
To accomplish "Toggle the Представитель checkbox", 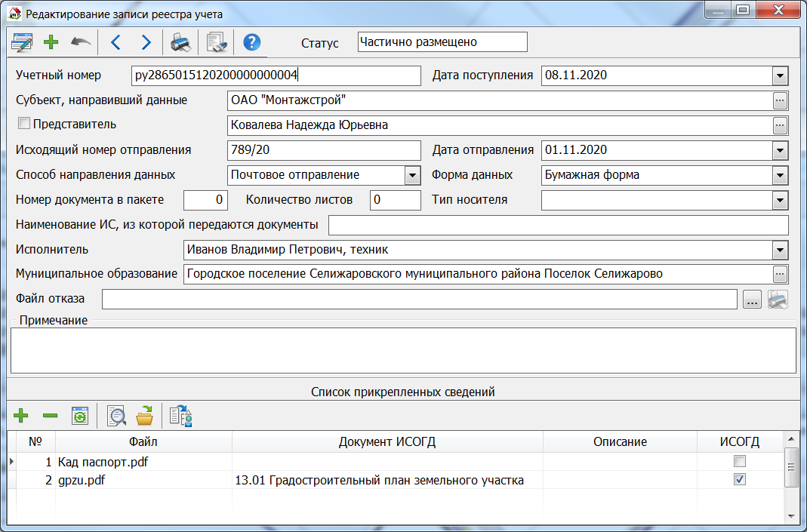I will point(23,124).
